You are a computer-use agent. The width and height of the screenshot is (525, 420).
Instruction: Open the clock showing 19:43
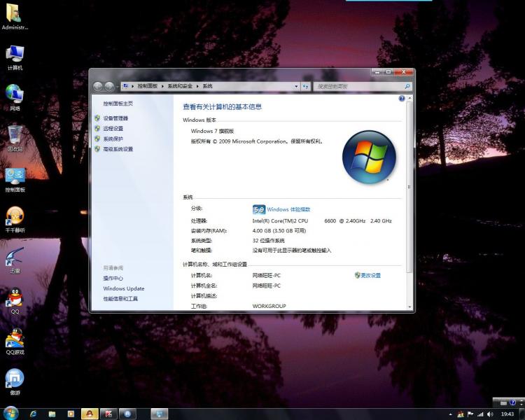tap(507, 414)
